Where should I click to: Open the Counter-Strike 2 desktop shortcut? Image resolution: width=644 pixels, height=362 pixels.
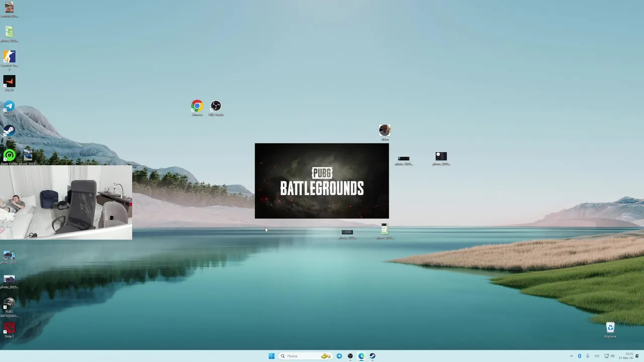9,59
